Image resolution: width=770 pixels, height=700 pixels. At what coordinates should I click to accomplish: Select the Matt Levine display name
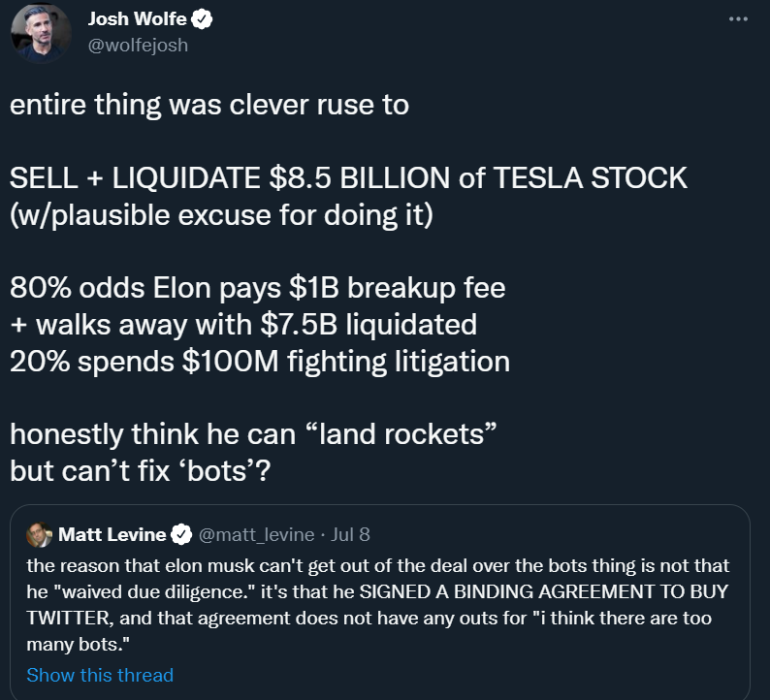112,534
